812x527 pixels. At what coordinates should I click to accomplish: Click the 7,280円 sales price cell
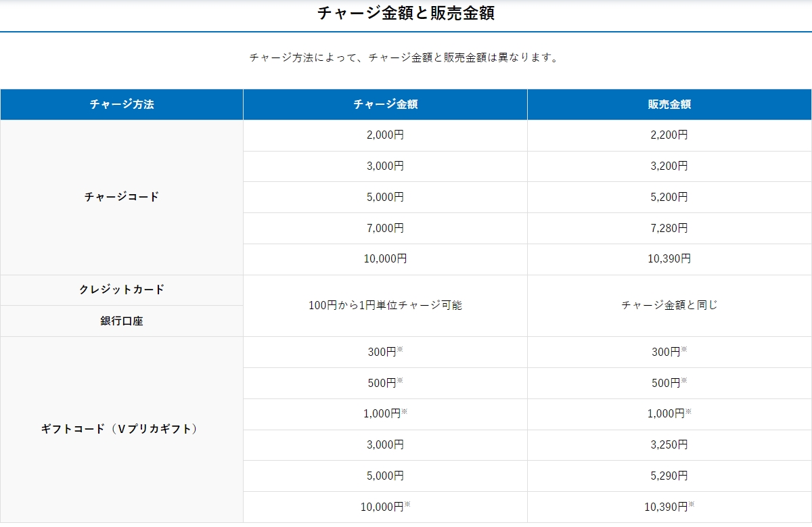(x=669, y=228)
